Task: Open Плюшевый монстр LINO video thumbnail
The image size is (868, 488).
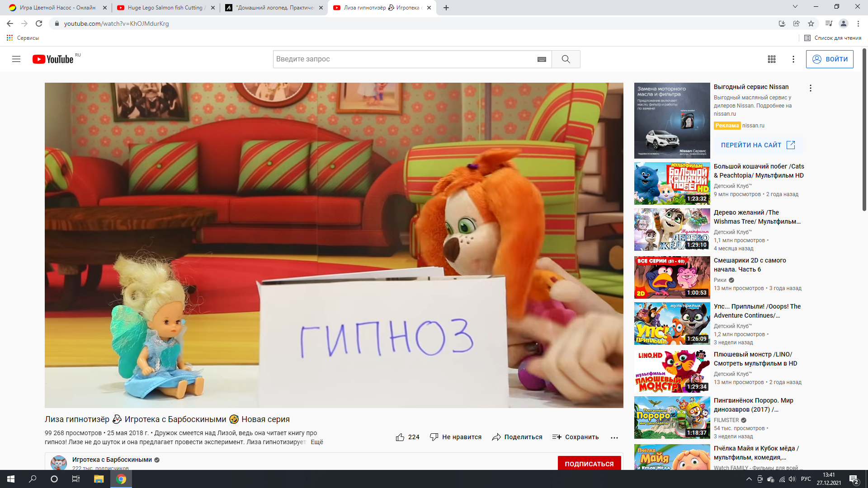Action: (x=672, y=371)
